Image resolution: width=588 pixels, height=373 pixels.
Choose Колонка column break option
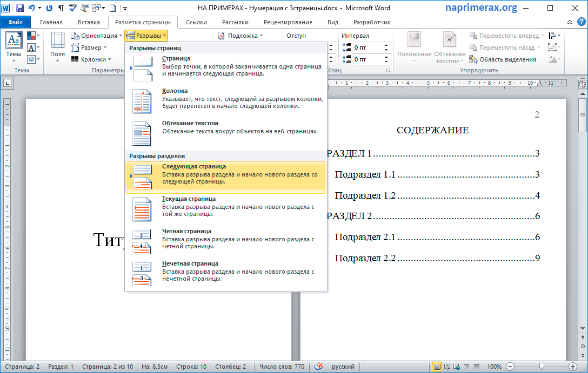pos(226,101)
